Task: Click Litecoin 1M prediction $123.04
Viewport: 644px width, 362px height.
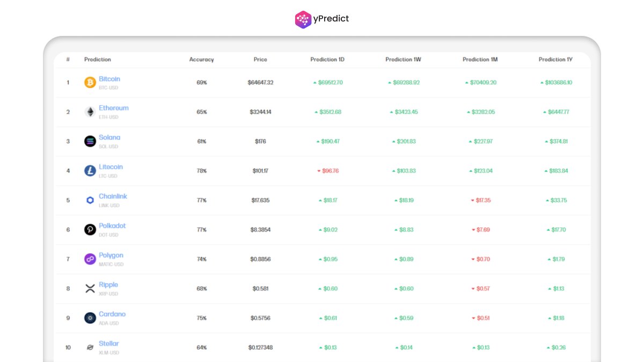Action: [x=480, y=171]
